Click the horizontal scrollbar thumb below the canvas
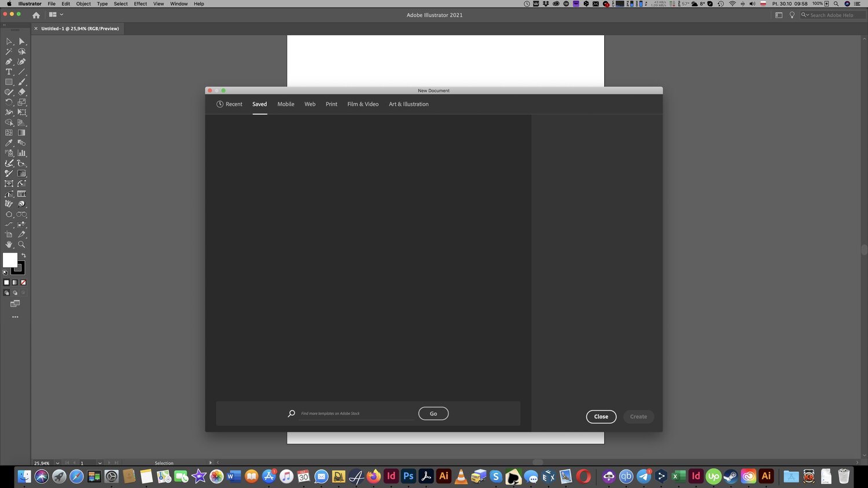Screen dimensions: 868x488 point(538,463)
